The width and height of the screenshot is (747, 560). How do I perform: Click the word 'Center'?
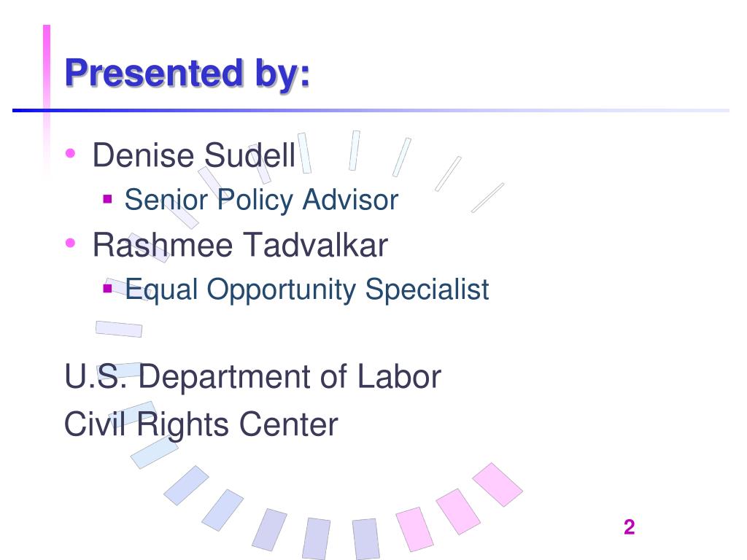(289, 424)
